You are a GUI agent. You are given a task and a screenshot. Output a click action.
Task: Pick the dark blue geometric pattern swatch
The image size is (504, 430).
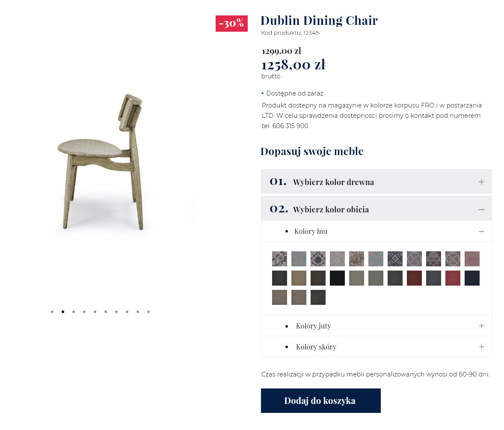pyautogui.click(x=395, y=259)
